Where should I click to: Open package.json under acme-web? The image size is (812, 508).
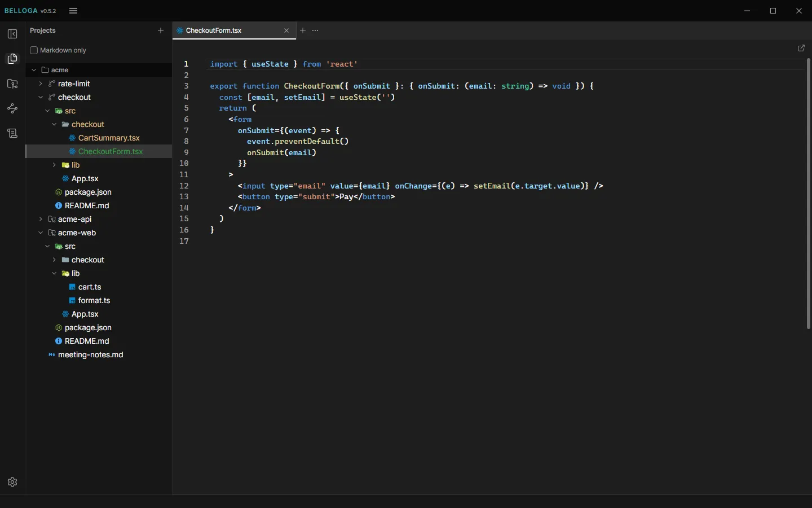99,327
